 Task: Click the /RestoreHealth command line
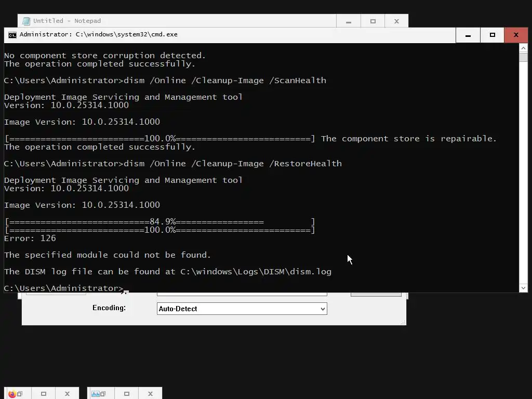coord(172,164)
